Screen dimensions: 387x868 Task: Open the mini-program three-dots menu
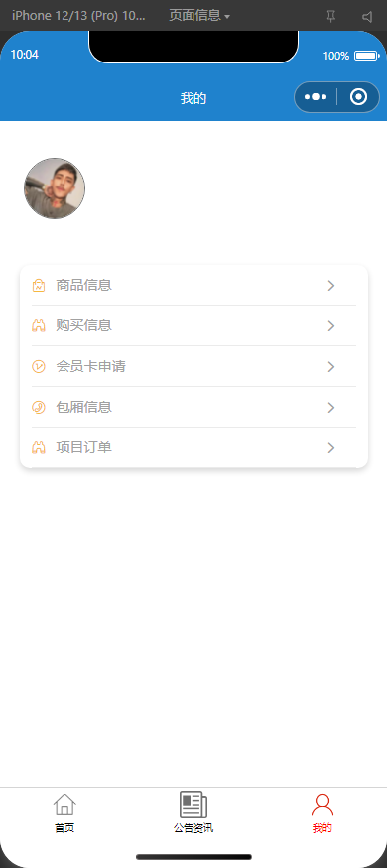pos(315,97)
